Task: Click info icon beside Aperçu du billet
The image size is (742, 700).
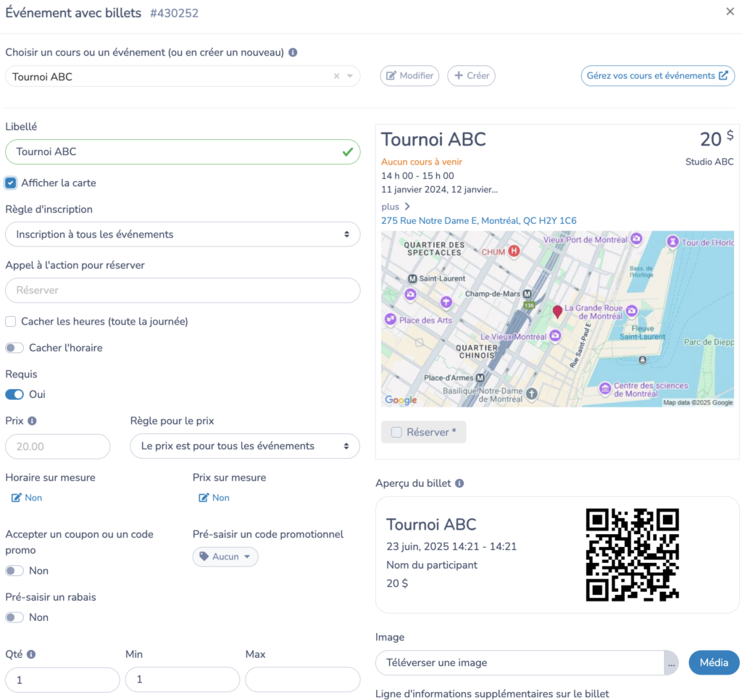Action: (x=459, y=483)
